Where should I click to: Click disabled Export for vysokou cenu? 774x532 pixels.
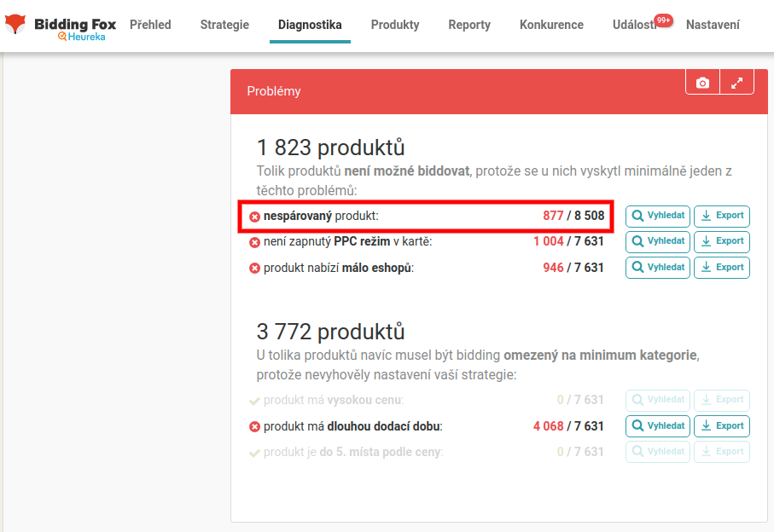[722, 400]
